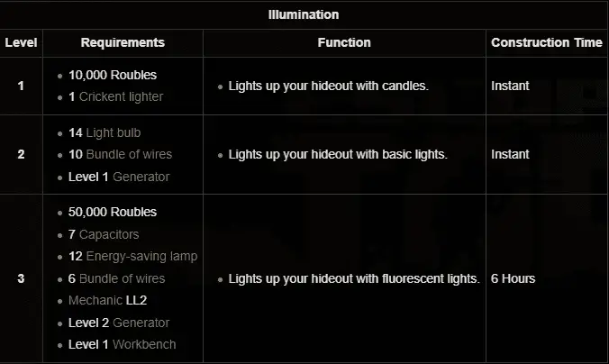Open the Crickent lighter item link
The height and width of the screenshot is (364, 609).
pyautogui.click(x=123, y=96)
